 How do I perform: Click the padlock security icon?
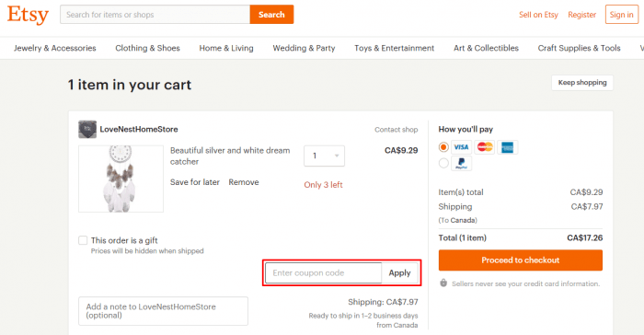point(443,283)
